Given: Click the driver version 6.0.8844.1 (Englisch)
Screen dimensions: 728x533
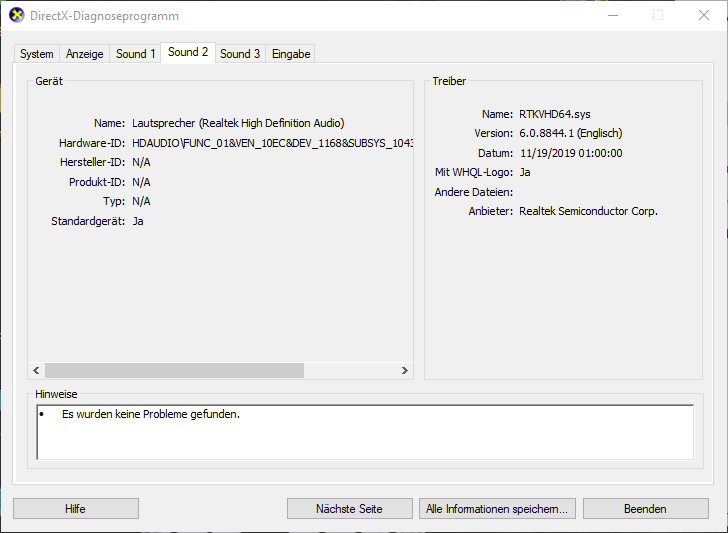Looking at the screenshot, I should click(571, 133).
